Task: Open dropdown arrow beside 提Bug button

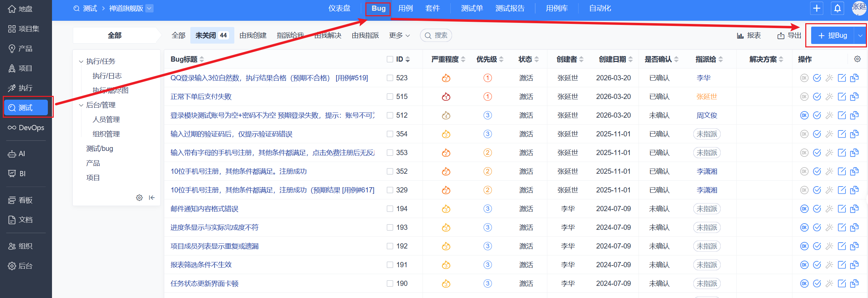Action: 860,36
